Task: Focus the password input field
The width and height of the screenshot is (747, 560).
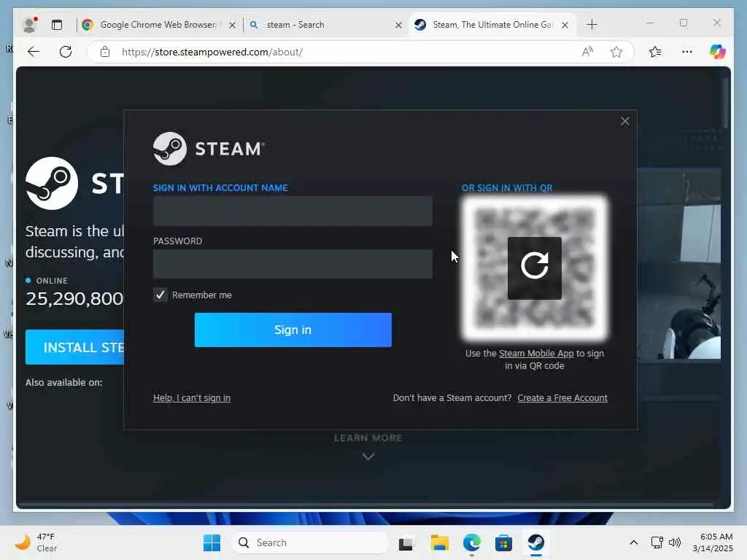Action: pyautogui.click(x=293, y=264)
